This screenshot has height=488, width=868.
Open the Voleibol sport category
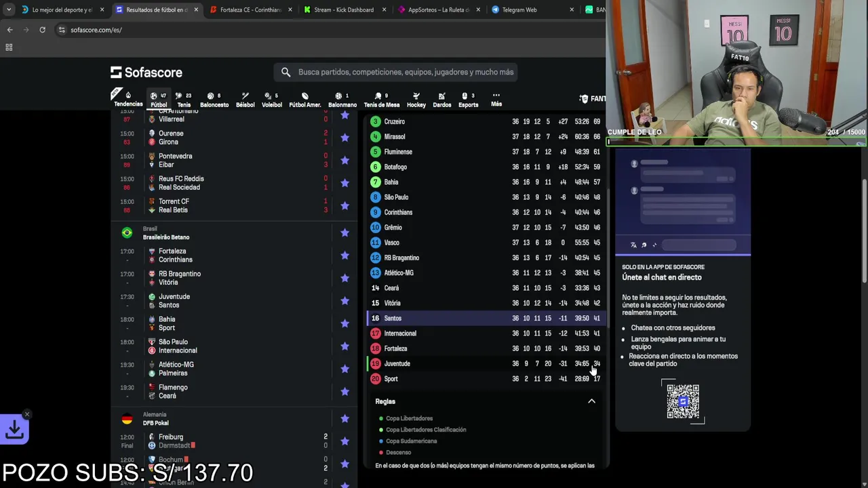[271, 99]
